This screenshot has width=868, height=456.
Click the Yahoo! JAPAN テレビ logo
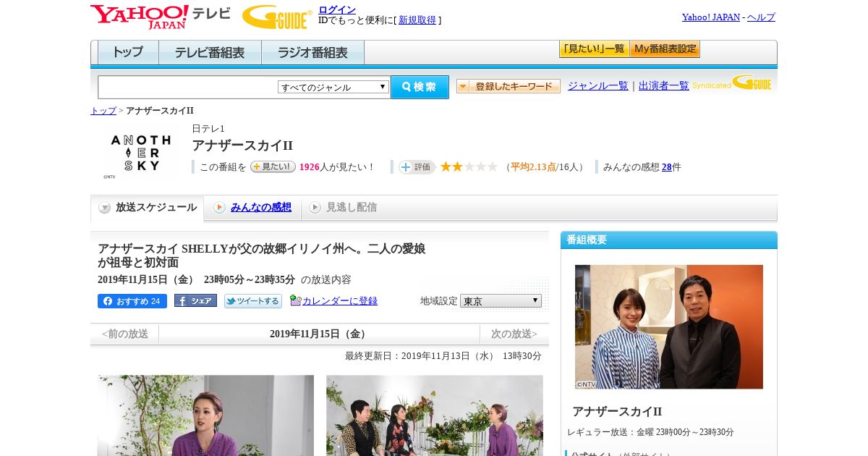coord(161,17)
